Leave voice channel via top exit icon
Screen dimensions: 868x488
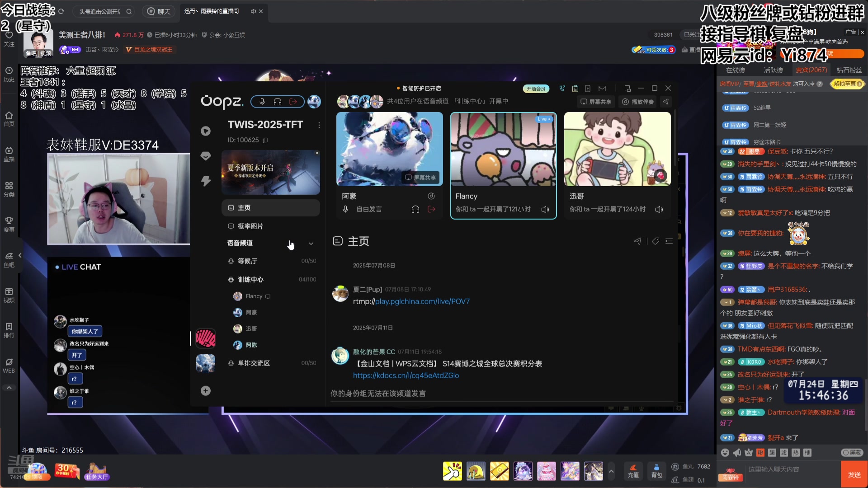pyautogui.click(x=293, y=102)
